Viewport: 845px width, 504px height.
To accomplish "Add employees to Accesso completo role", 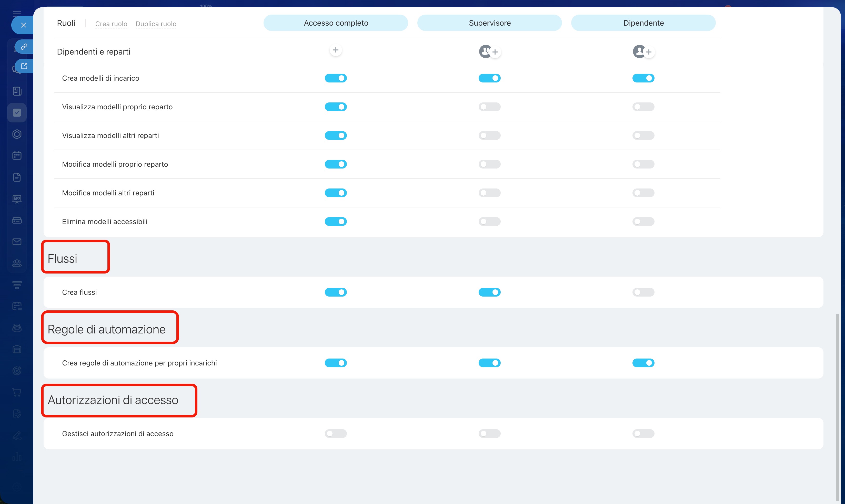I will click(x=336, y=50).
